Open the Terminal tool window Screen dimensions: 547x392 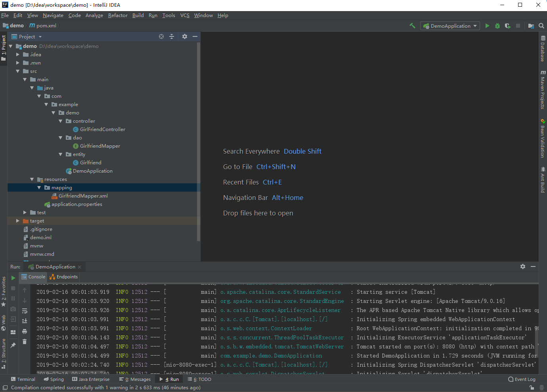coord(23,379)
